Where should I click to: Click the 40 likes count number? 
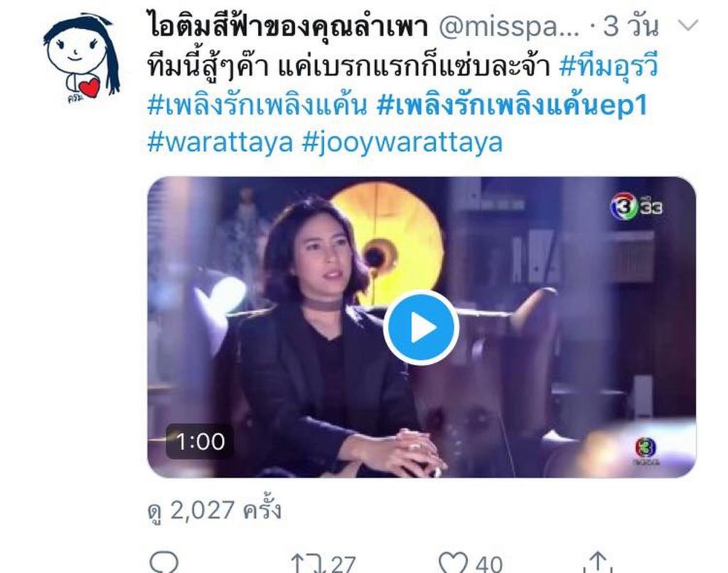489,564
